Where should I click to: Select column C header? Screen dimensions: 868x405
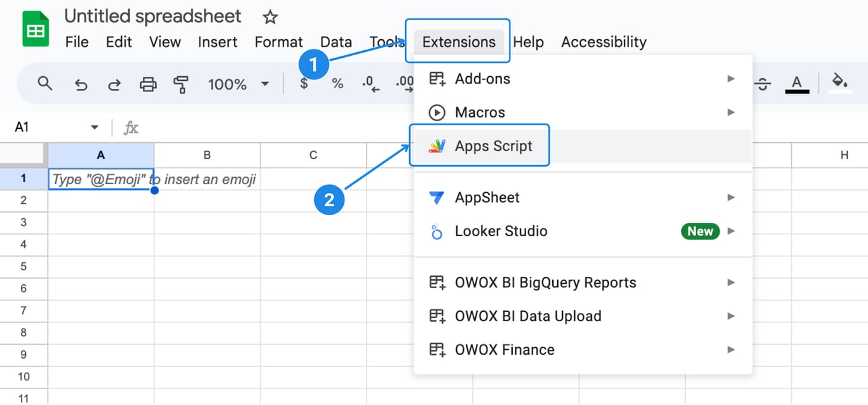313,155
